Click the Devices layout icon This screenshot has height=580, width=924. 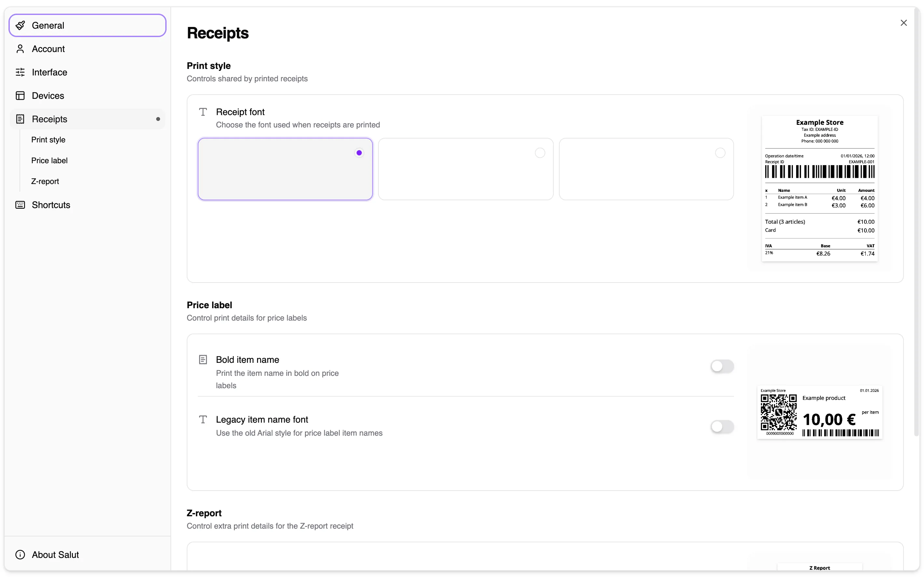[x=20, y=96]
